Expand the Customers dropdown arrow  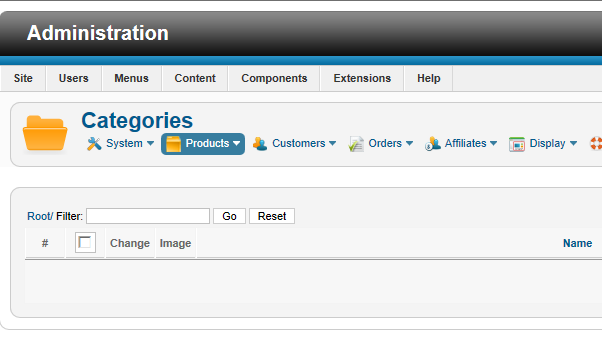pos(332,144)
